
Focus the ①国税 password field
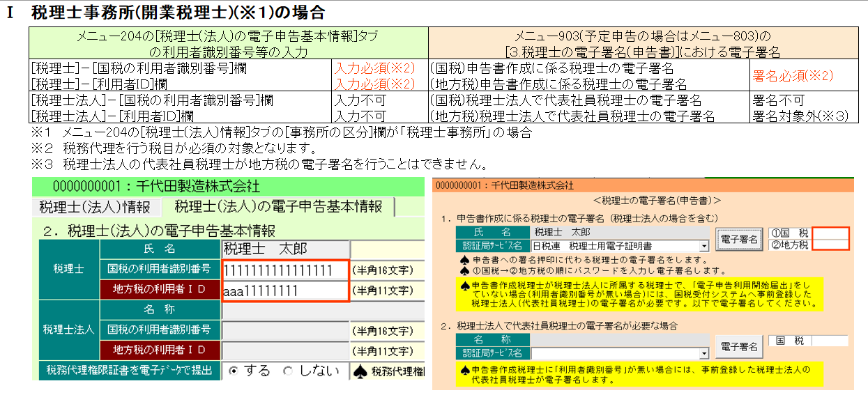(x=830, y=233)
